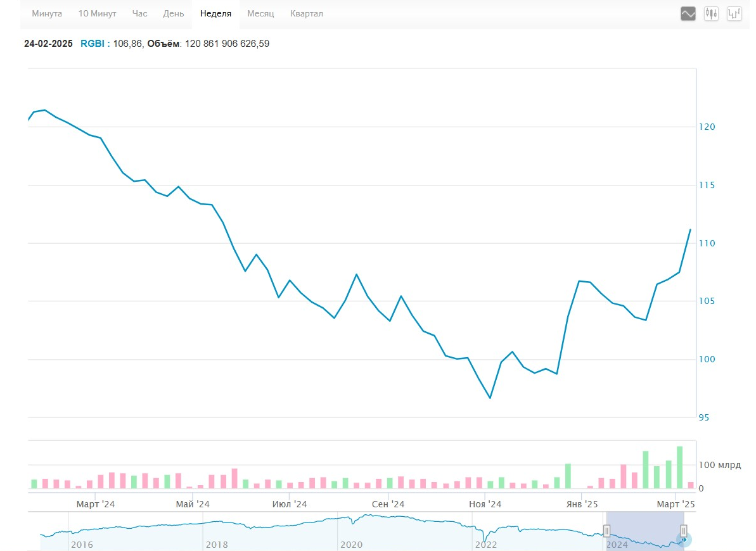756x551 pixels.
Task: Switch to OHLC bar chart view
Action: click(734, 13)
